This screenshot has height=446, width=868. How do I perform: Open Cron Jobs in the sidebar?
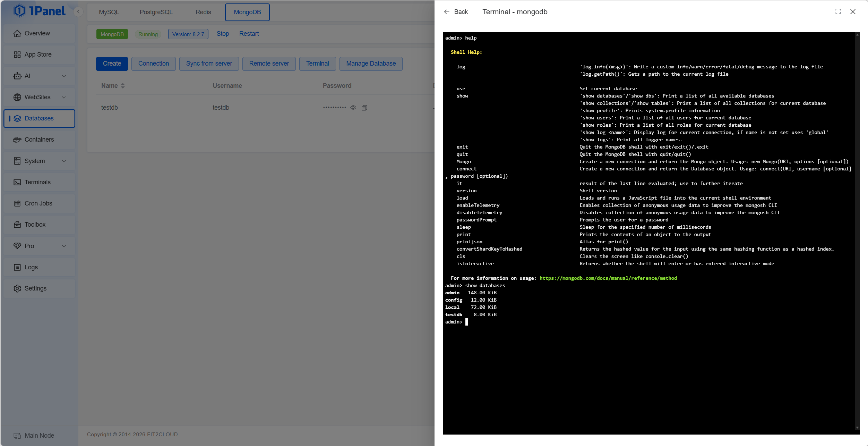40,203
